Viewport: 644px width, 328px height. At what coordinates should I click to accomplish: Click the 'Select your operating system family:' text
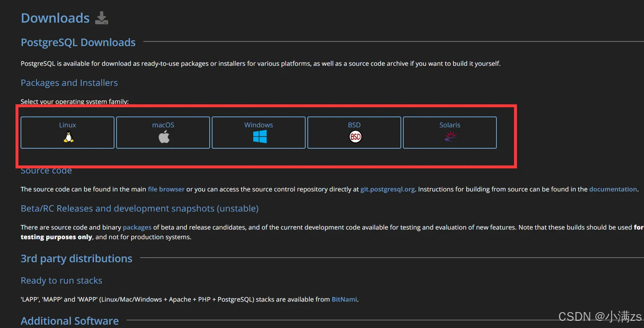click(75, 102)
